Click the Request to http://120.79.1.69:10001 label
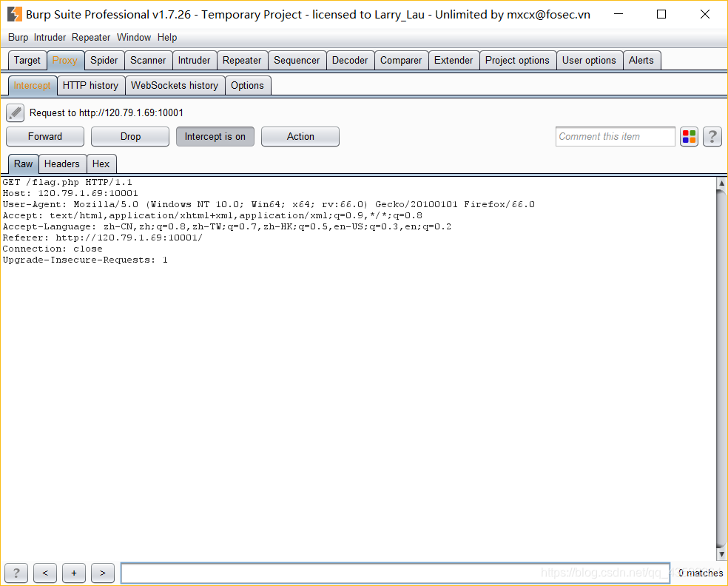The width and height of the screenshot is (728, 586). click(107, 113)
